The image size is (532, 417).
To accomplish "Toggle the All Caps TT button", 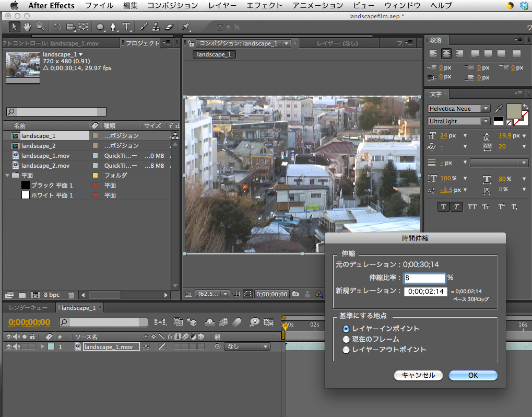I will (472, 206).
